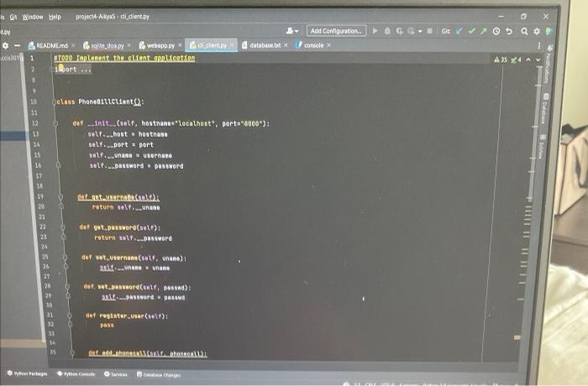Click the colorful plugin icon at toolbar end
The image size is (588, 386).
[x=549, y=31]
